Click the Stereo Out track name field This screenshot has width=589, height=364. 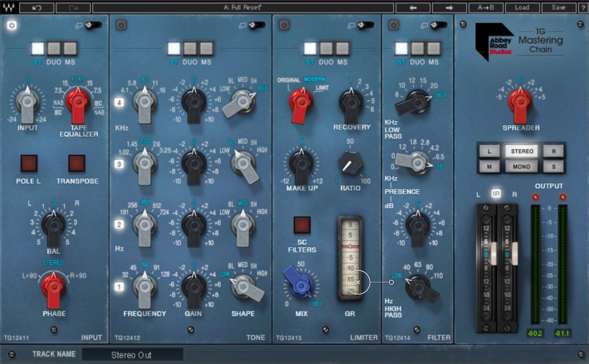(132, 354)
